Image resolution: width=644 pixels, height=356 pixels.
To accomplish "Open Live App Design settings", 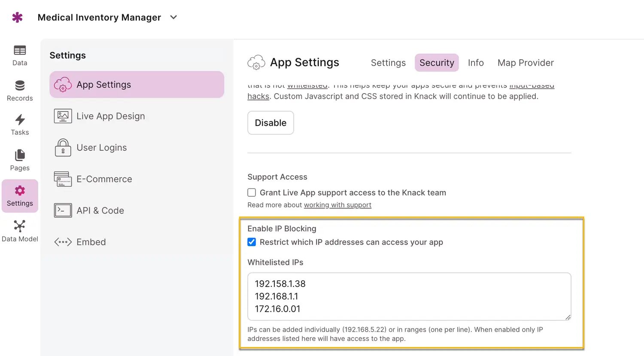I will [x=110, y=116].
